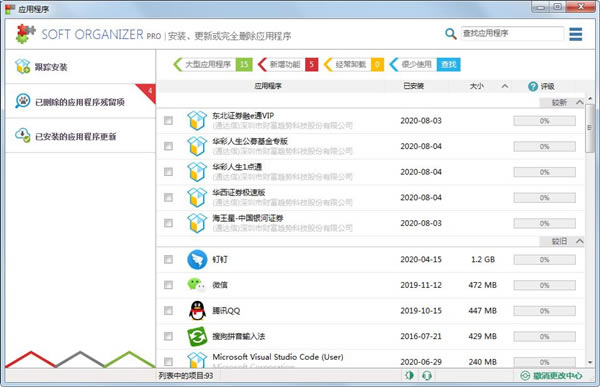Click the size value 240 MB
Image resolution: width=600 pixels, height=387 pixels.
(x=483, y=362)
